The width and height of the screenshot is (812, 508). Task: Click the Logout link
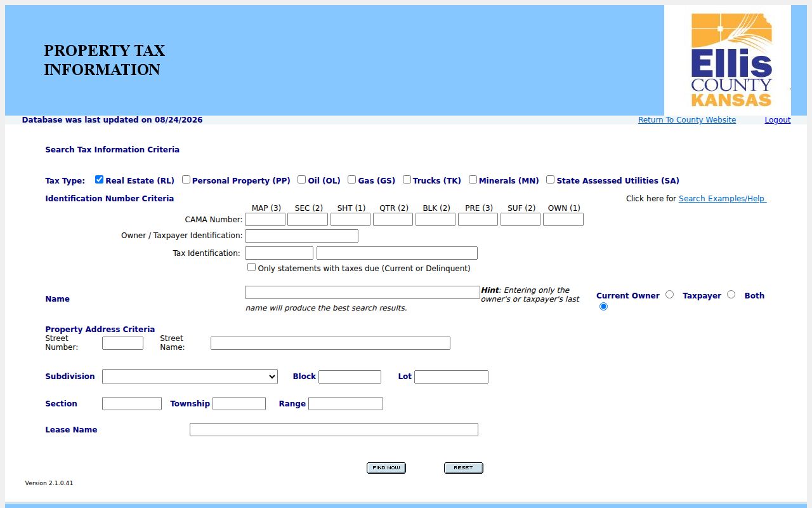[778, 120]
